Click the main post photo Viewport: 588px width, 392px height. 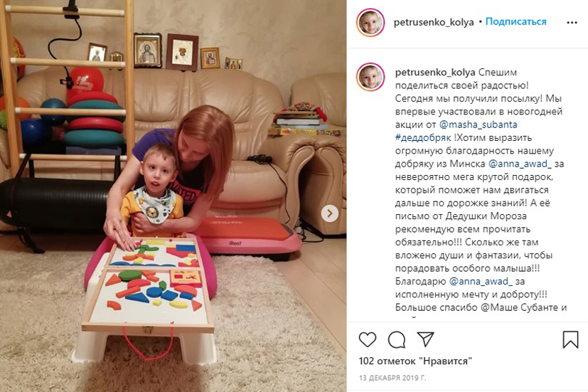coord(173,196)
